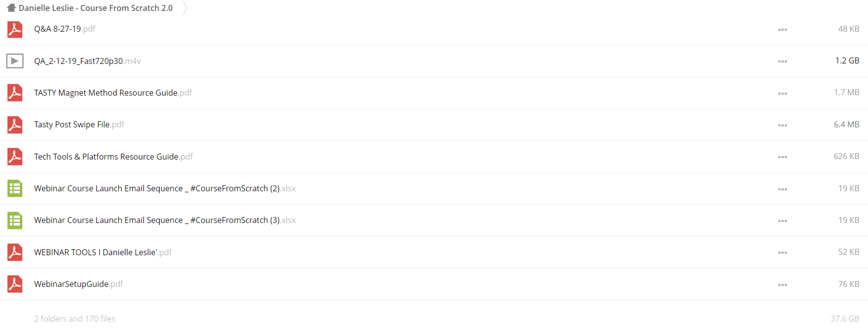Open WEBINAR TOOLS I Danielle Leslie' pdf file

[x=103, y=252]
